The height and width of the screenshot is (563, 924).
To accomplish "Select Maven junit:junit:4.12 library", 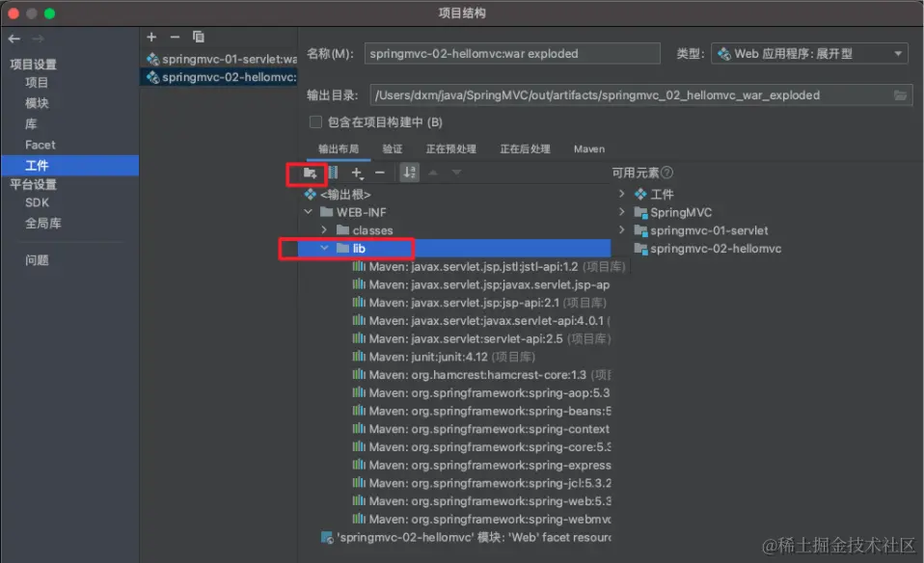I will [x=443, y=357].
